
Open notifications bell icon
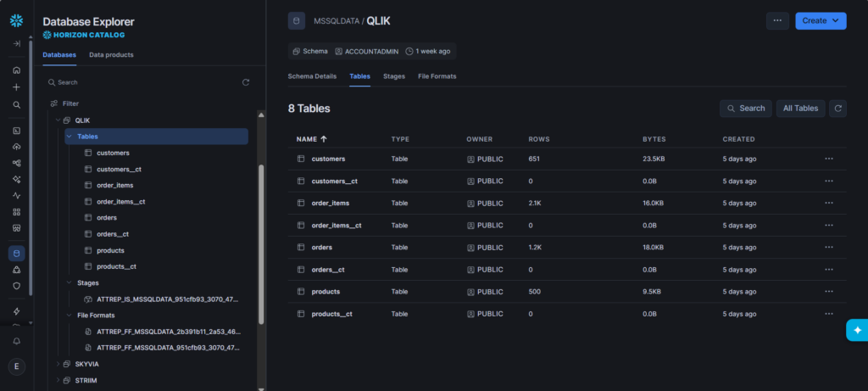coord(17,341)
